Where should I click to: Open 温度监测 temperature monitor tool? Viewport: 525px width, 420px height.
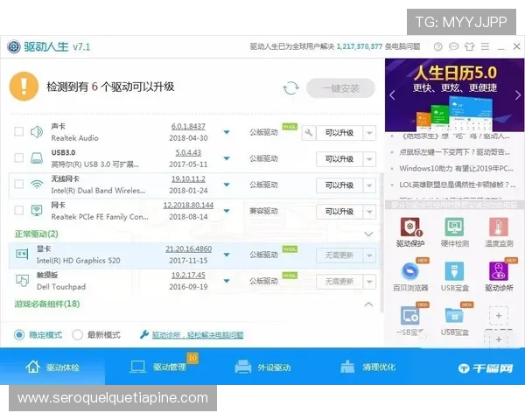click(499, 233)
